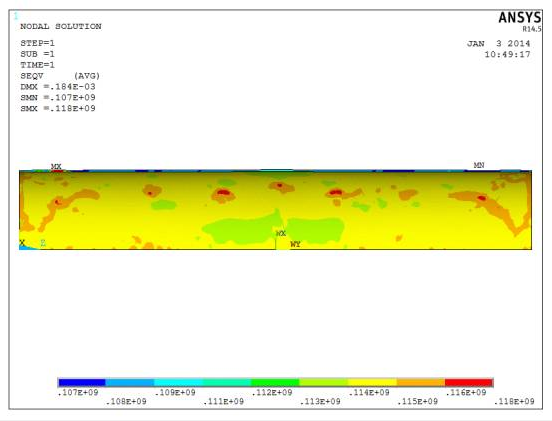Click the MN minimum marker on contour
Screen dimensions: 552x421
479,165
